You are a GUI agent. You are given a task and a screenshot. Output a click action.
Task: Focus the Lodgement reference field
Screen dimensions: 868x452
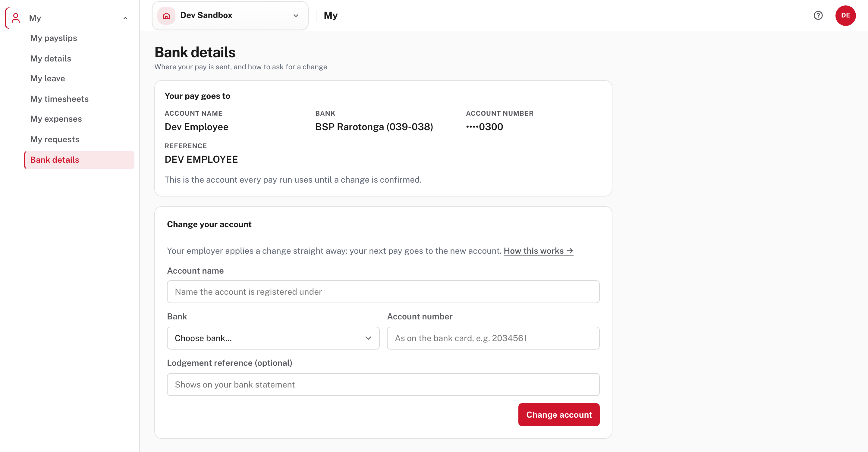(x=383, y=384)
